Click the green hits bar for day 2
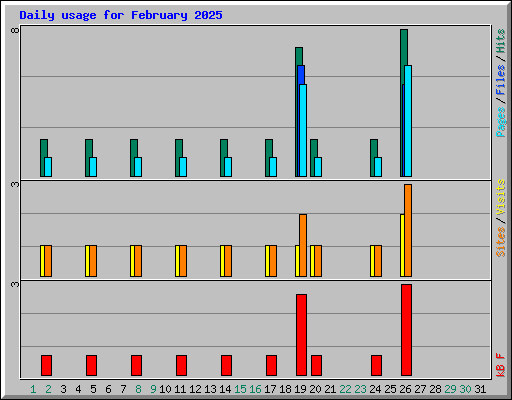Image resolution: width=512 pixels, height=400 pixels. pos(44,148)
